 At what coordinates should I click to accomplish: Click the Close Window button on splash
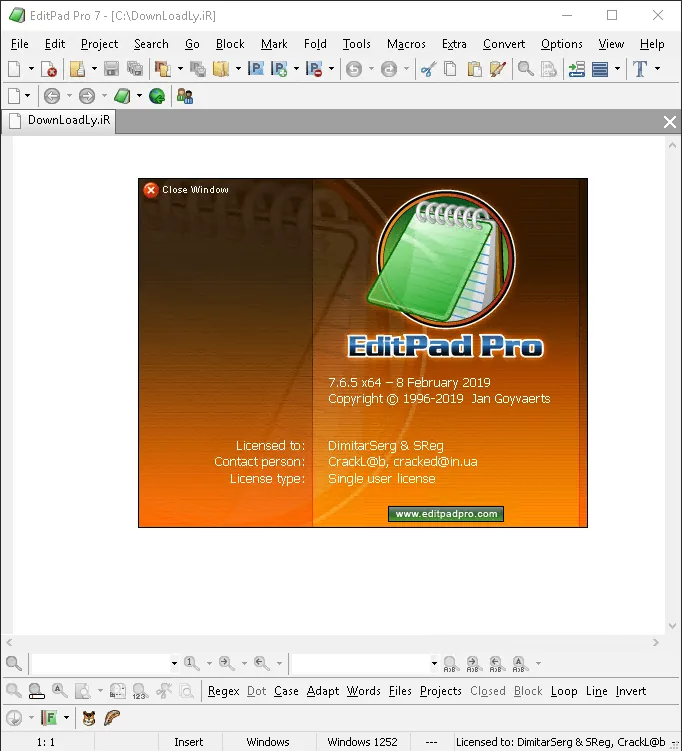pos(186,190)
